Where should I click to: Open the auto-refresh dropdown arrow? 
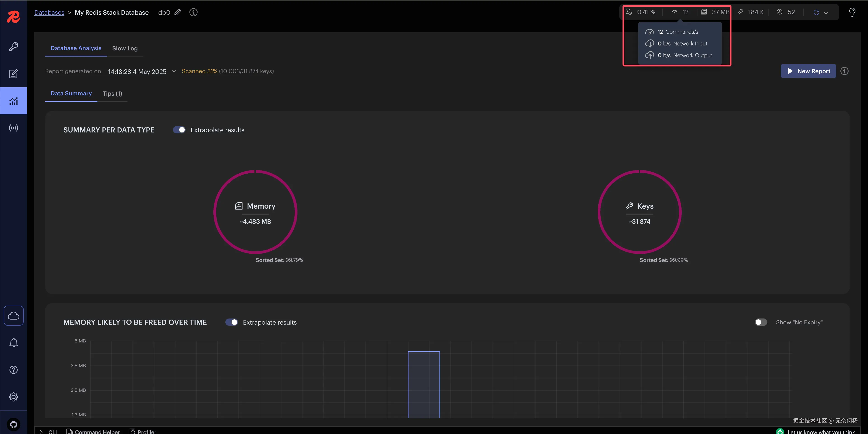(x=826, y=13)
